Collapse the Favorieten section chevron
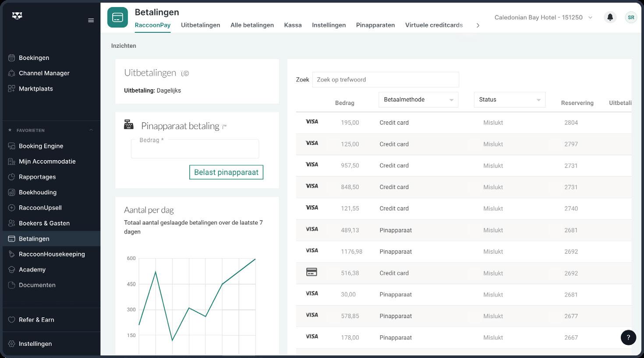Screen dimensions: 644x358 point(91,130)
